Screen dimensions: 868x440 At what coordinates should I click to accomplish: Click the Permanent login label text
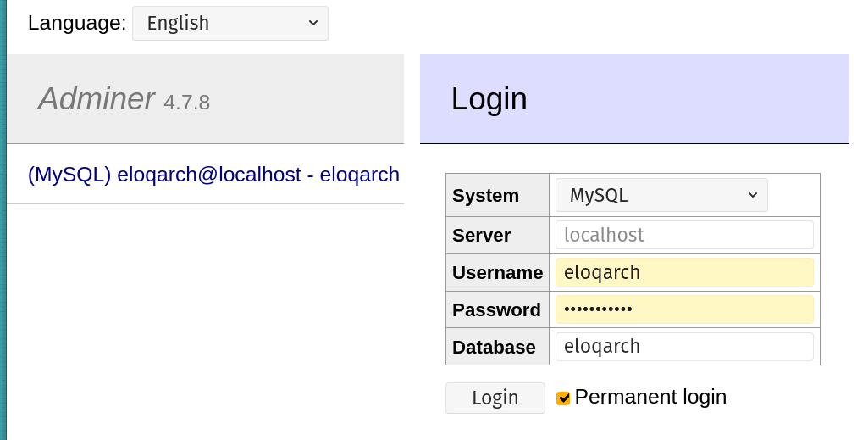(x=650, y=397)
